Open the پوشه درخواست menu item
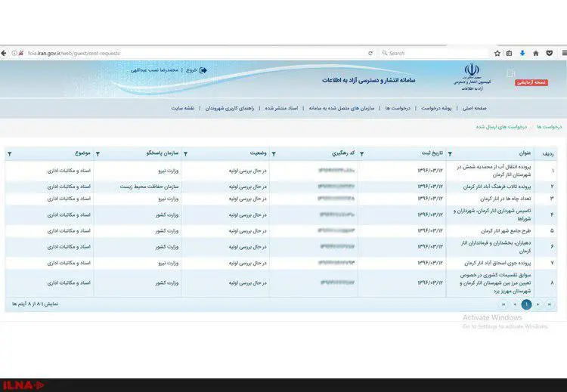The image size is (567, 392). [x=436, y=108]
